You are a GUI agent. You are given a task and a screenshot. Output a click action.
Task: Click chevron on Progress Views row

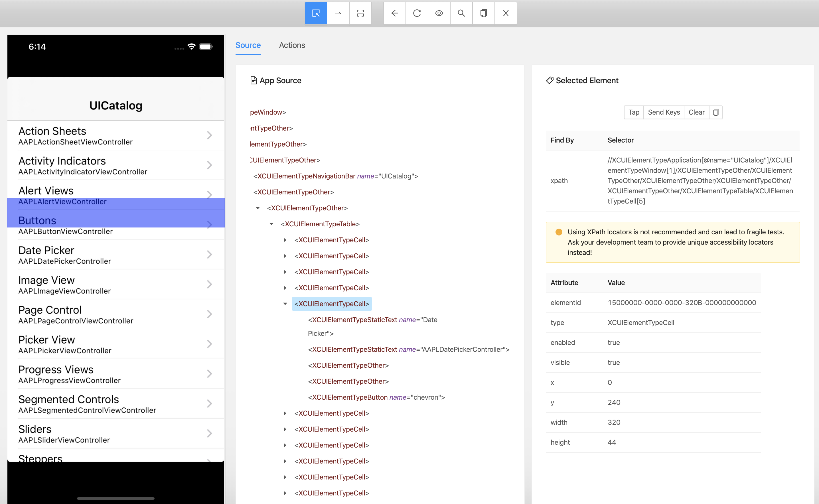pos(209,374)
